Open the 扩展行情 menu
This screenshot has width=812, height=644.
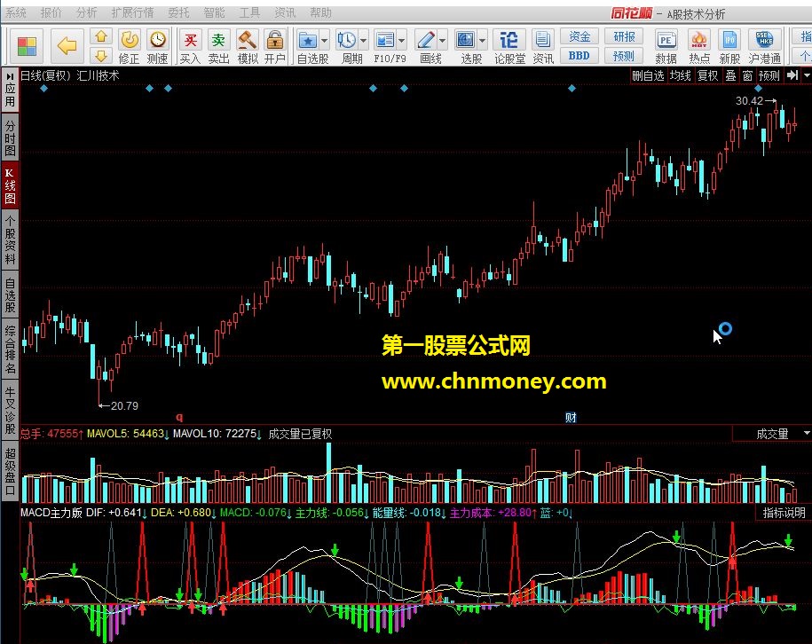coord(132,12)
